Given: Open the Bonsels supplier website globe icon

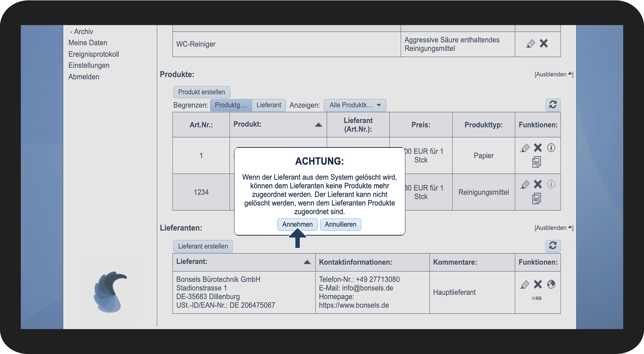Looking at the screenshot, I should [551, 284].
